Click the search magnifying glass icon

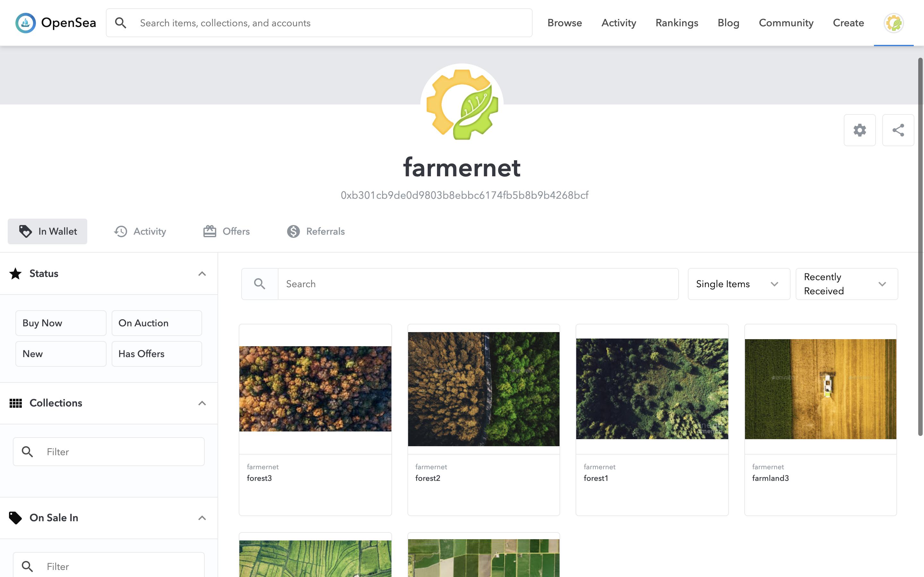point(120,23)
